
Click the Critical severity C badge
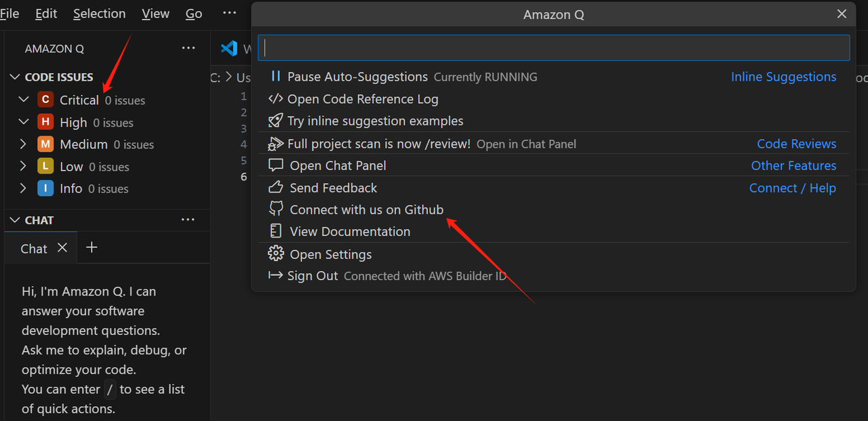[x=45, y=100]
